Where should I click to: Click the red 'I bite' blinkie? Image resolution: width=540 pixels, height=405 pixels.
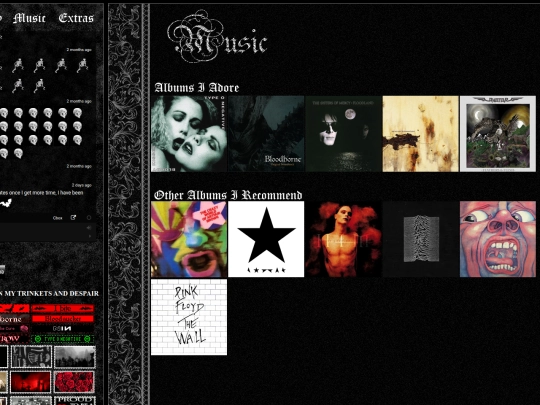[63, 308]
